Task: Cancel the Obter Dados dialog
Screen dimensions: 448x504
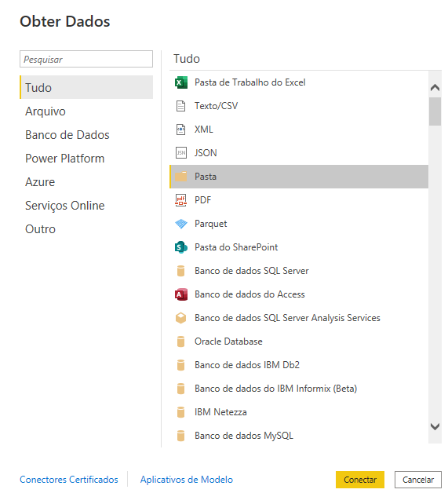Action: coord(418,480)
